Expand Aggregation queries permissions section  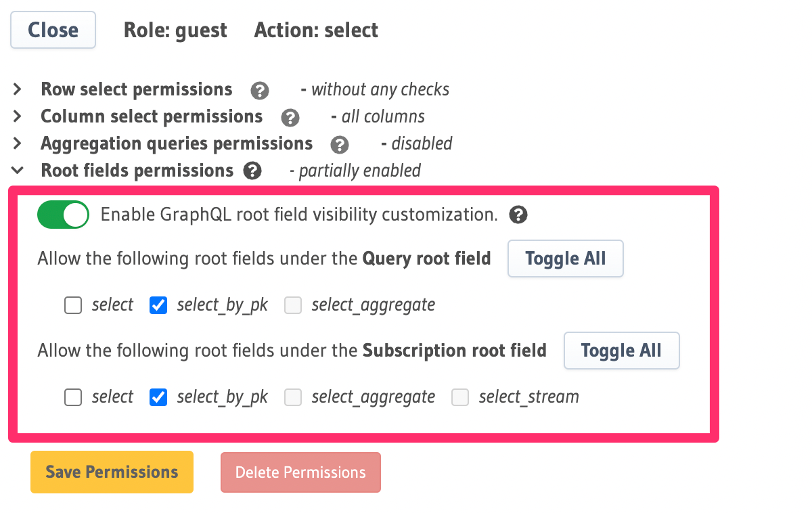click(x=17, y=143)
